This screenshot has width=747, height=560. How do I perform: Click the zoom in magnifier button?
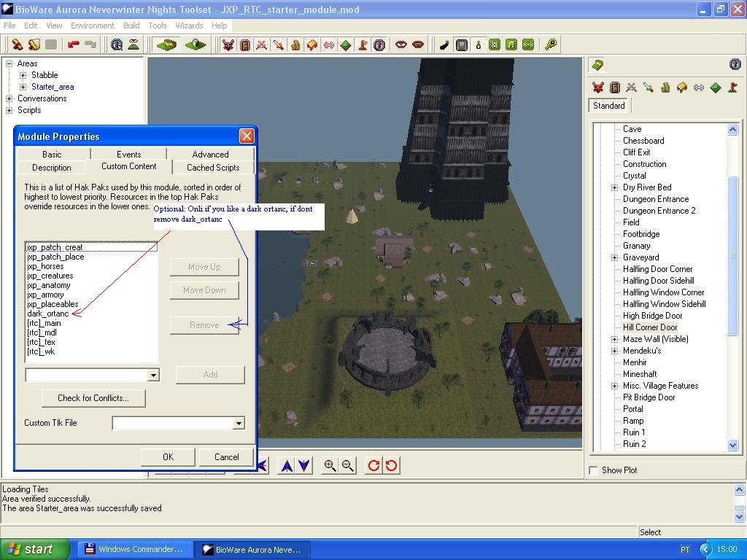point(330,465)
